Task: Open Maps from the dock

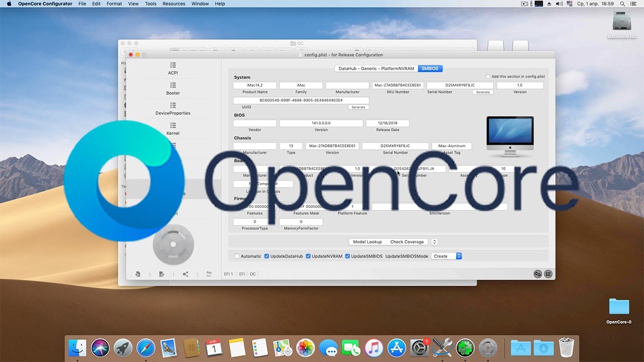Action: pos(282,347)
